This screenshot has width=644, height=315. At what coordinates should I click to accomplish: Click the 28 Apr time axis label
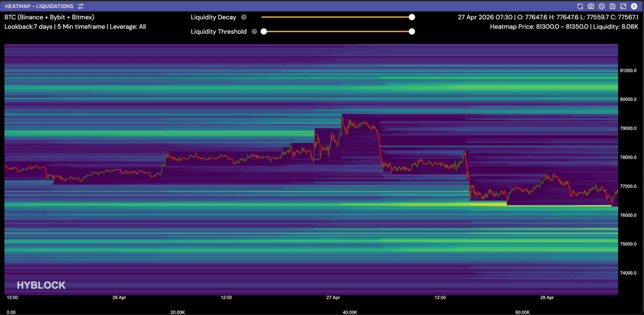547,297
